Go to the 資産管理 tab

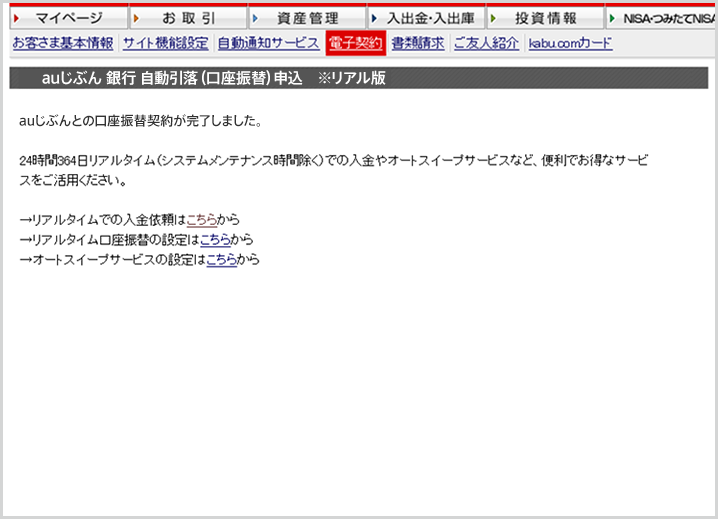307,18
